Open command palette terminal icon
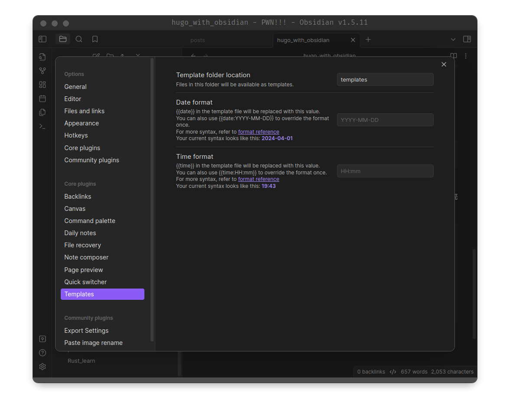Viewport: 510px width, 420px height. click(42, 126)
